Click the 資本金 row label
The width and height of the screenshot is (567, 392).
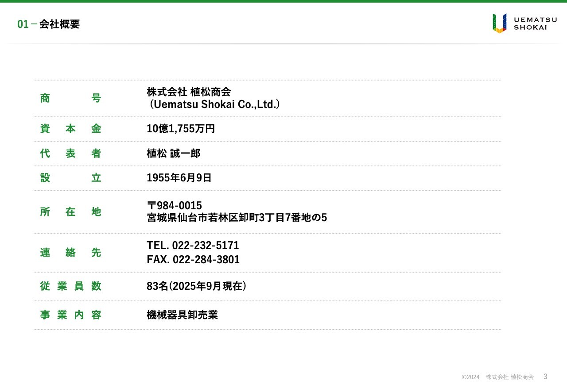(70, 129)
